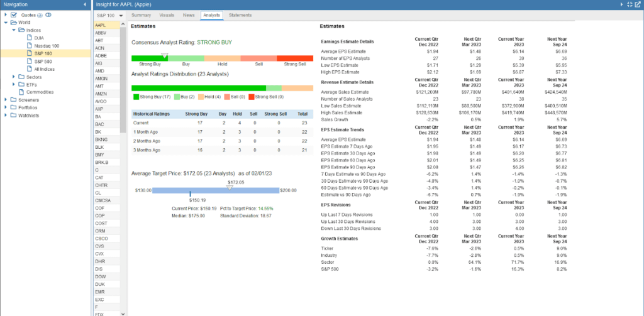Select S&P 500 in the Indices tree
The width and height of the screenshot is (644, 316).
[x=43, y=61]
